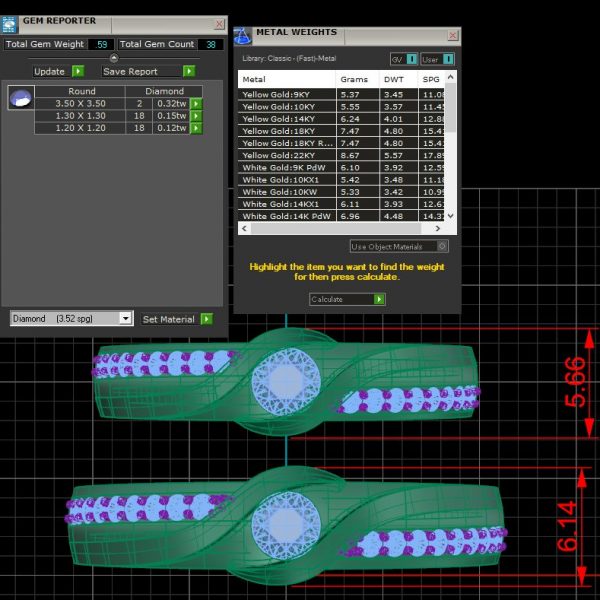Click the metal list scroll down arrow
The height and width of the screenshot is (600, 600).
pyautogui.click(x=450, y=216)
